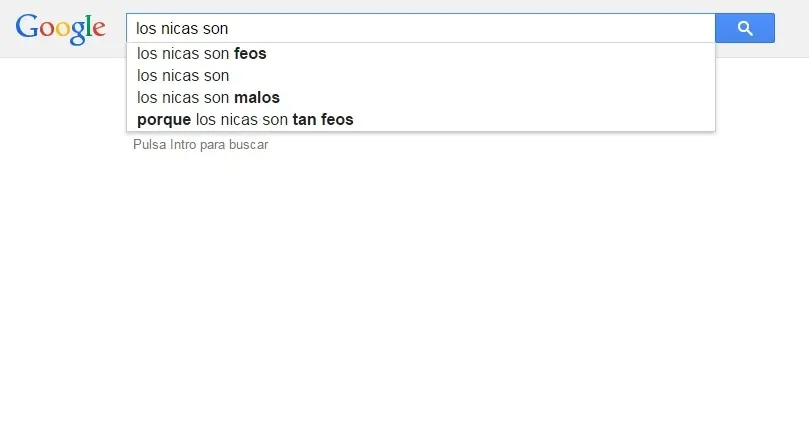Click the capital G in Google logo
The height and width of the screenshot is (445, 809).
click(x=26, y=27)
